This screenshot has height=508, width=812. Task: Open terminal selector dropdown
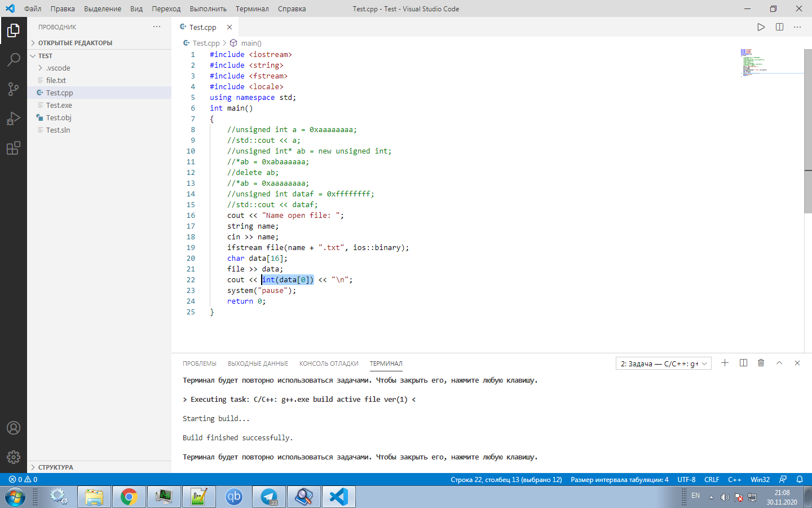(x=664, y=364)
